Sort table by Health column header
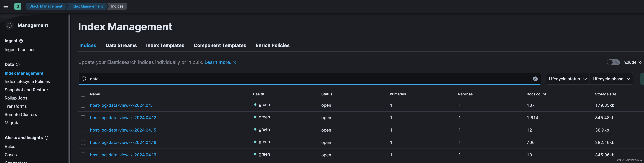This screenshot has width=644, height=163. 258,94
